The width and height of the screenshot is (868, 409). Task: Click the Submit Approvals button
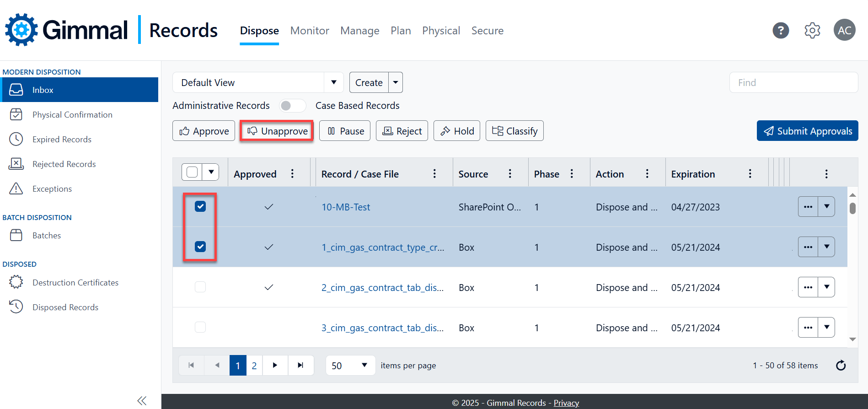(807, 131)
